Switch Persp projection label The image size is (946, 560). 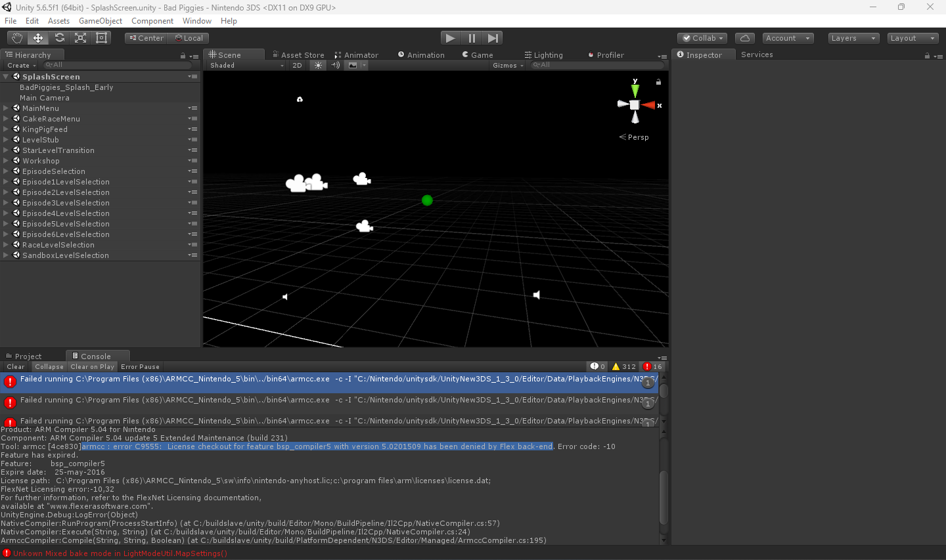tap(634, 137)
